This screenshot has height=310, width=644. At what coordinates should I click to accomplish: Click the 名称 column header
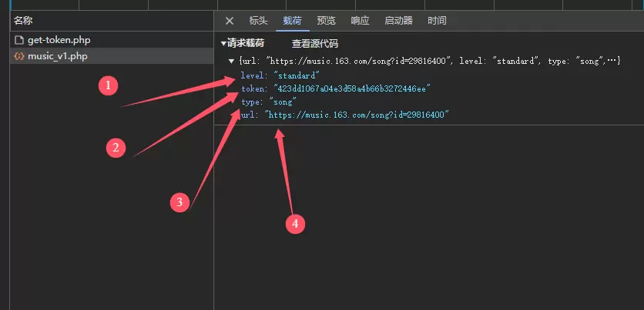pos(23,21)
